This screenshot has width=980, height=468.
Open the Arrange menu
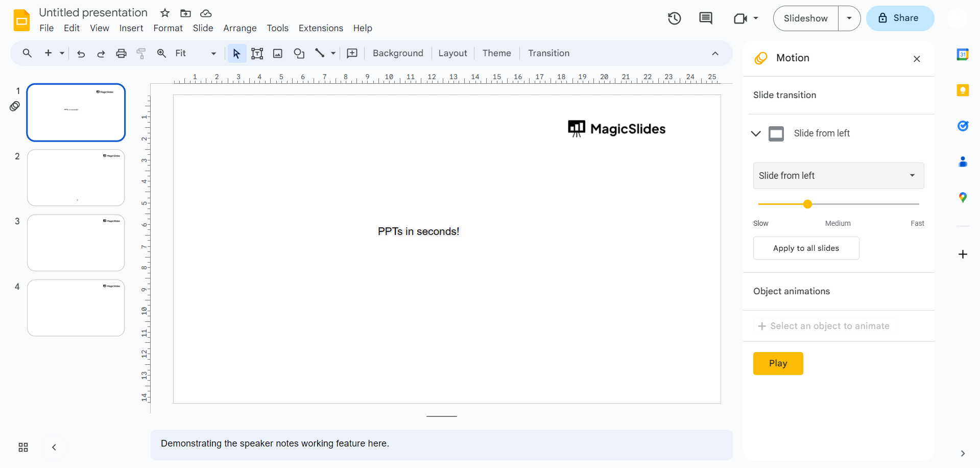tap(240, 28)
